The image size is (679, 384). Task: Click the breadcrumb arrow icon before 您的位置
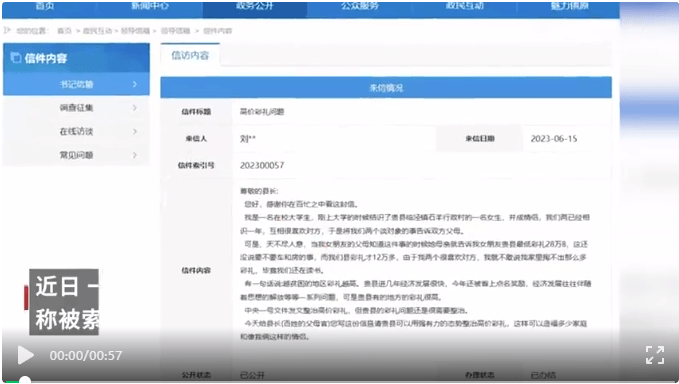click(x=7, y=30)
